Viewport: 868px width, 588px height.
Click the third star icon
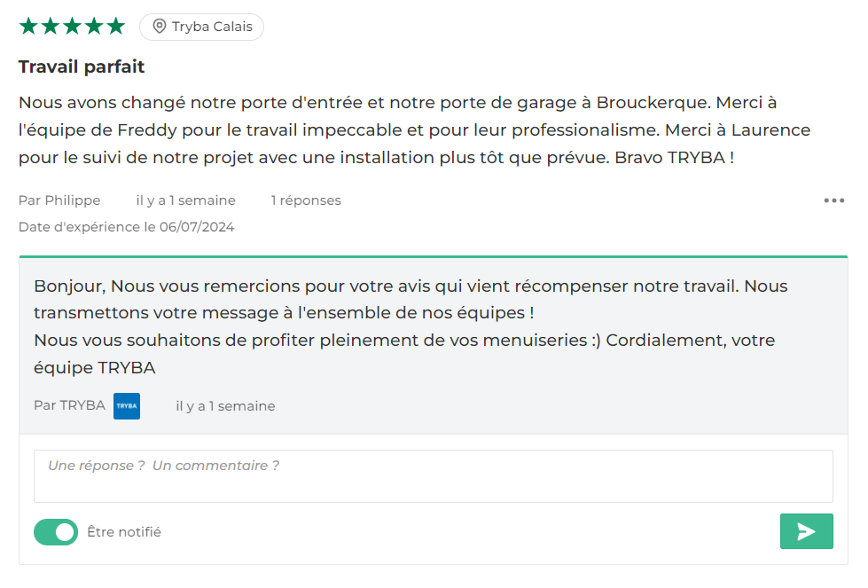click(x=73, y=26)
